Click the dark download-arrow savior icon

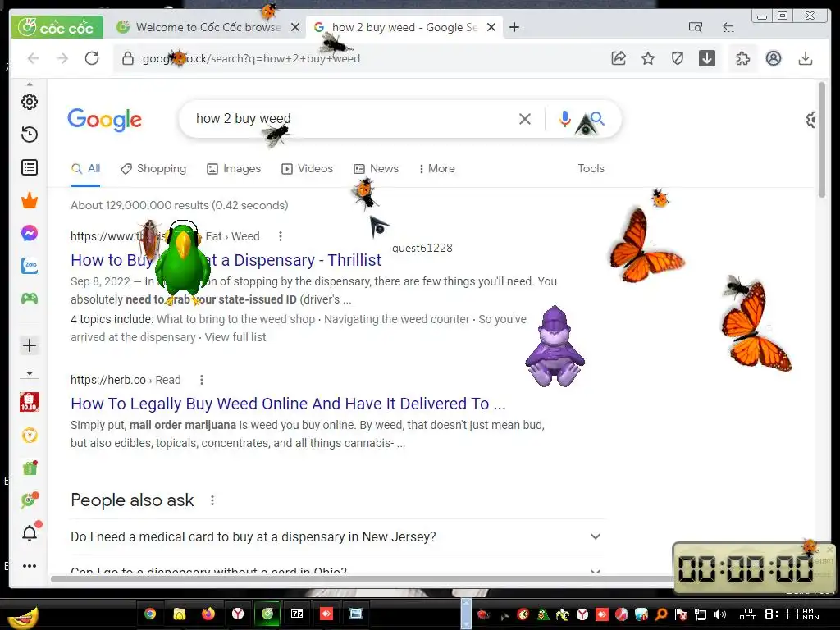coord(707,58)
